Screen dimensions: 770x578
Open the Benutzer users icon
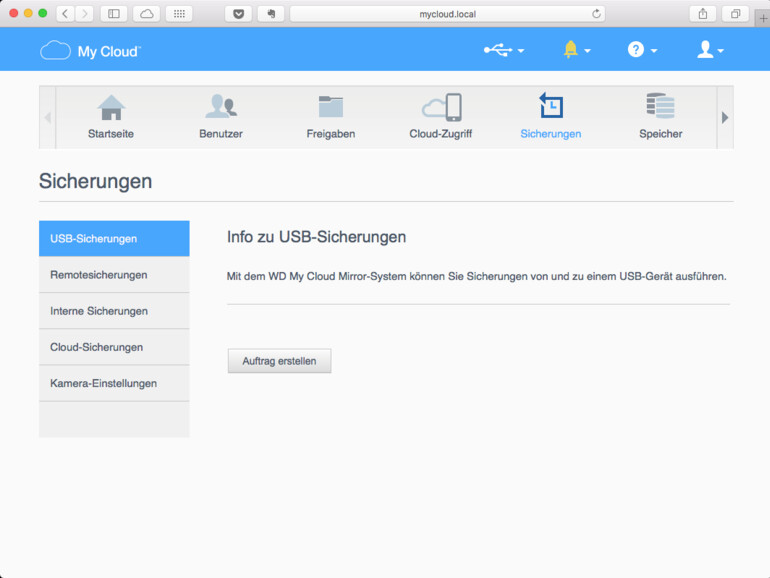[x=221, y=107]
